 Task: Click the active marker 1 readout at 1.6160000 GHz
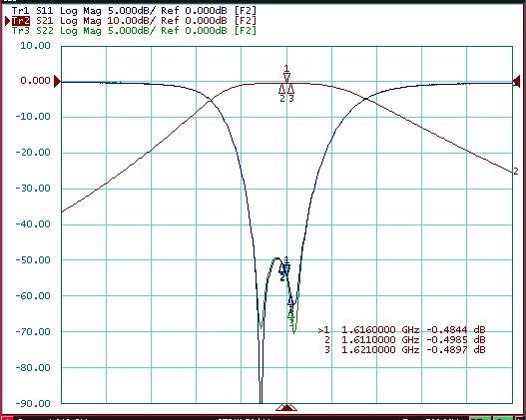401,330
